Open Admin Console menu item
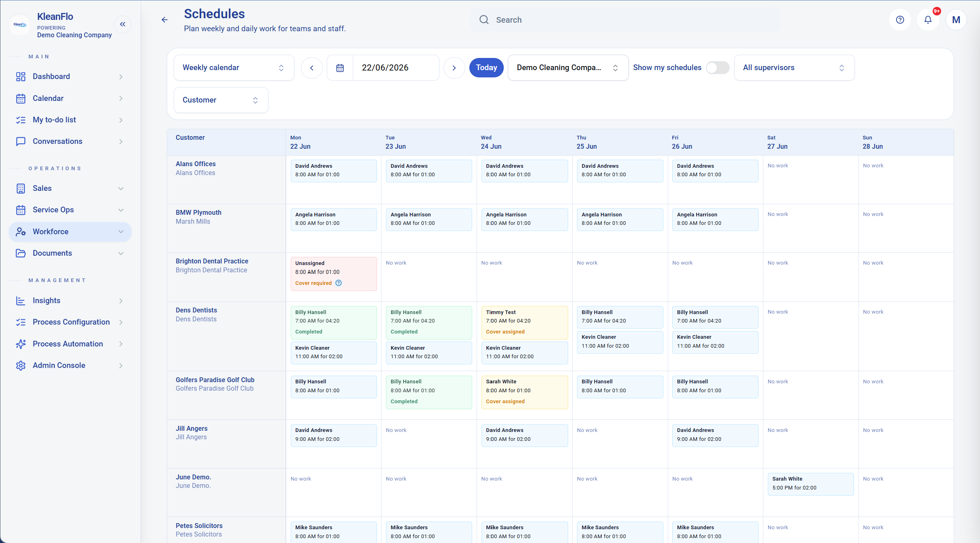Screen dimensions: 980x543 (x=70, y=366)
